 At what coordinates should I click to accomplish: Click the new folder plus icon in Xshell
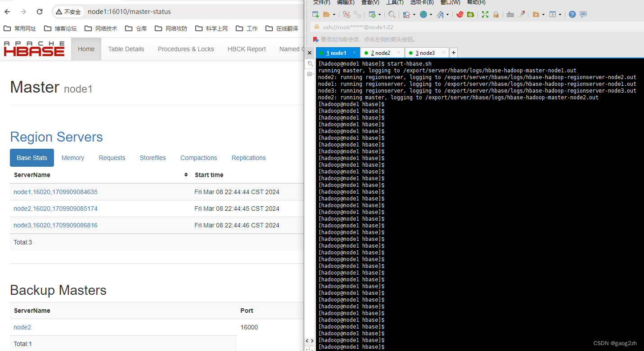pyautogui.click(x=536, y=14)
